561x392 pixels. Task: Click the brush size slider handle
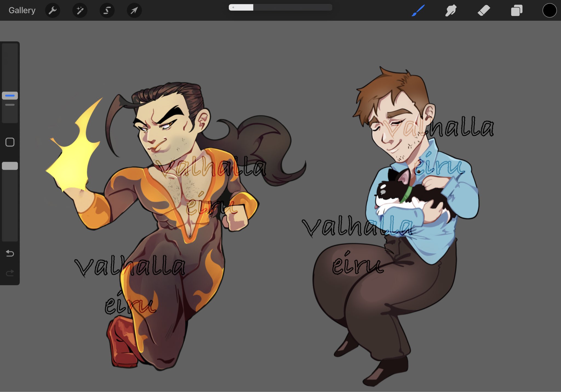(x=10, y=96)
